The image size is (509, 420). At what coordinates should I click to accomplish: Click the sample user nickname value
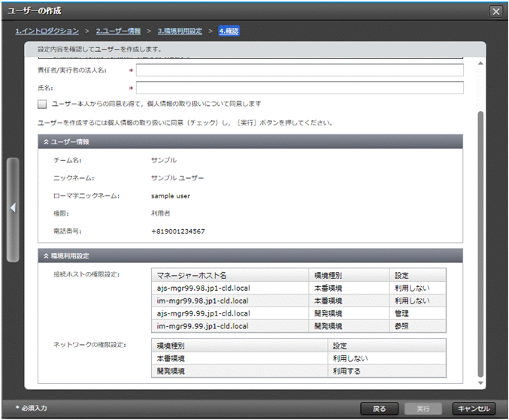click(x=171, y=196)
